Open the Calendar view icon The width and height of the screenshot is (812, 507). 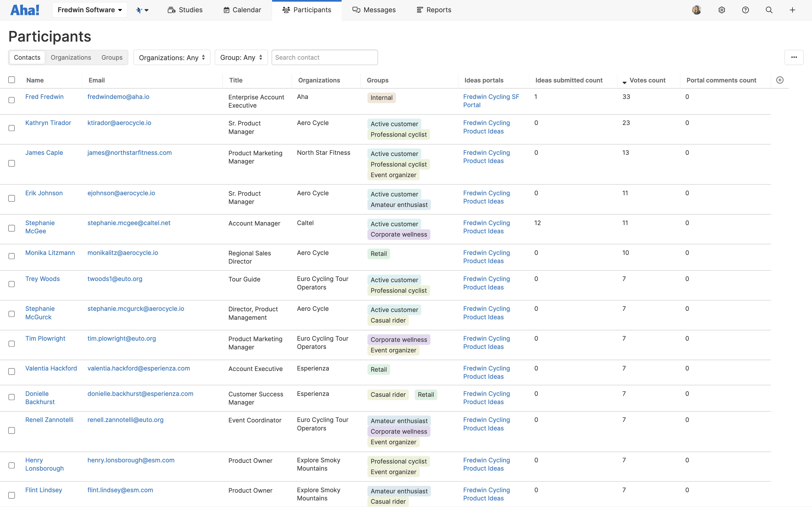226,10
